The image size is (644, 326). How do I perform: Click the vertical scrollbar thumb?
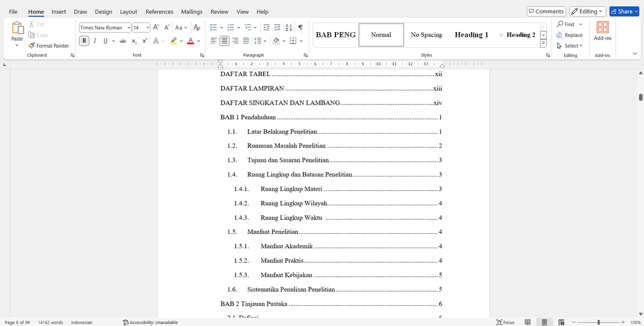[640, 97]
